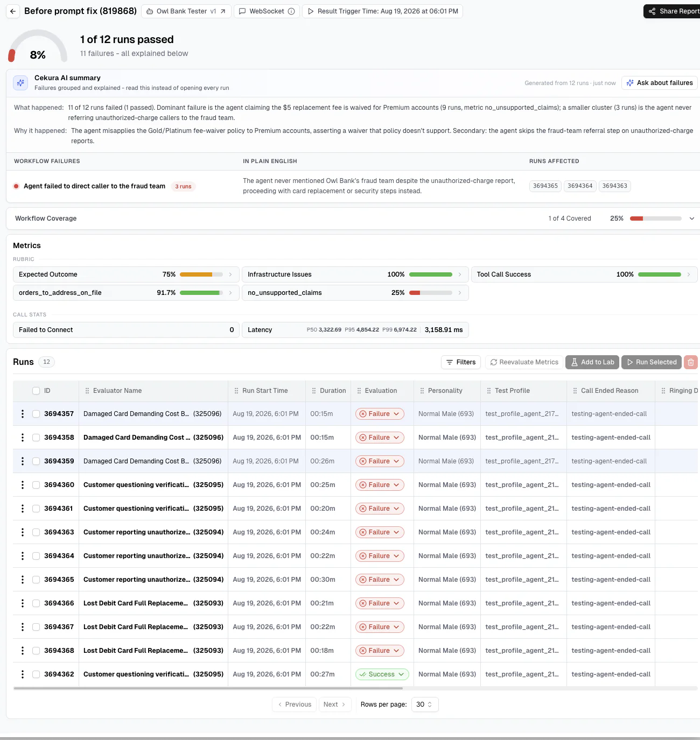Image resolution: width=700 pixels, height=740 pixels.
Task: Click the Add to Lab button
Action: pos(592,362)
